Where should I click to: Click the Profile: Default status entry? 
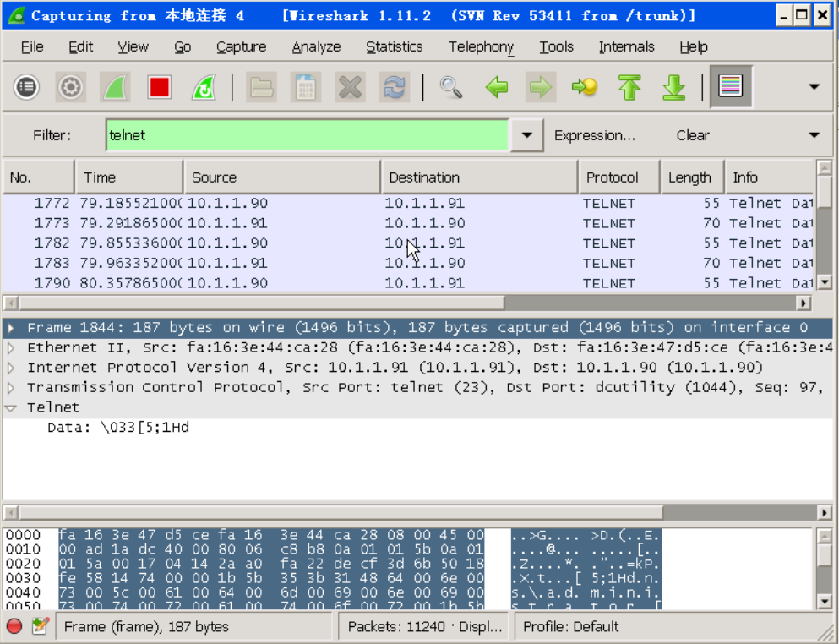[x=570, y=626]
